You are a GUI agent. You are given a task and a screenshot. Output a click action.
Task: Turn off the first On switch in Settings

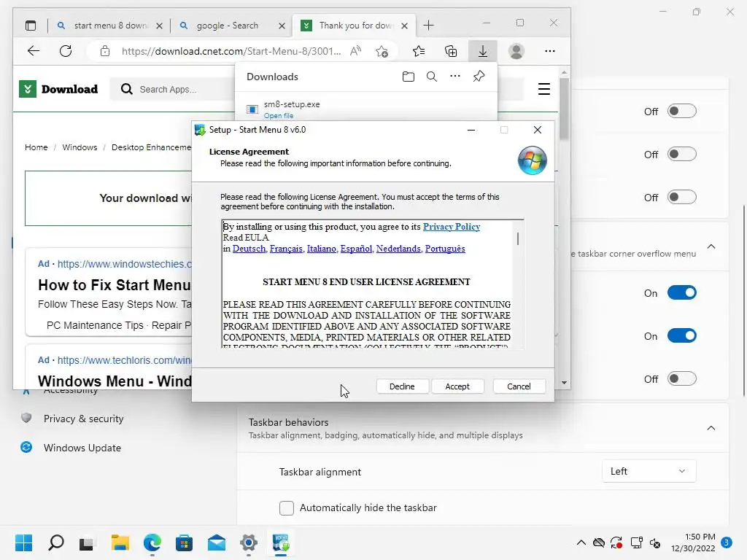tap(682, 292)
